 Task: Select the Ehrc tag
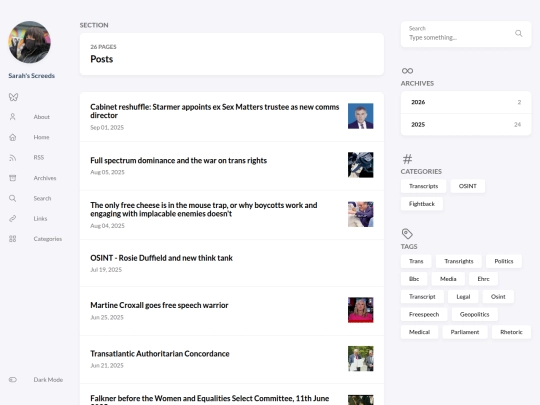(x=483, y=279)
